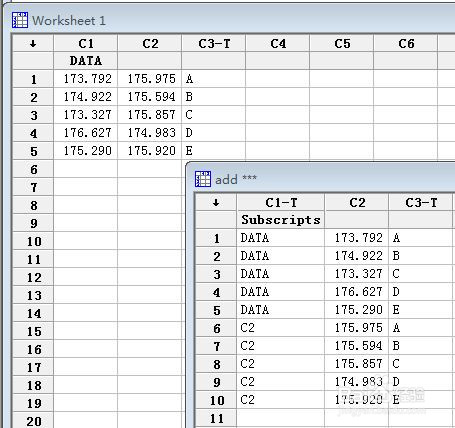Image resolution: width=455 pixels, height=428 pixels.
Task: Select row header 5 in Worksheet 1
Action: (x=33, y=151)
